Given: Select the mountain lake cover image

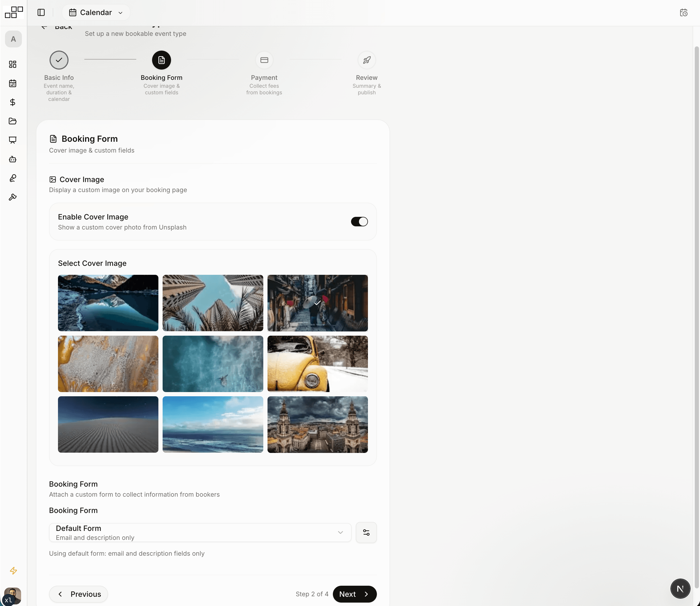Looking at the screenshot, I should click(x=108, y=303).
